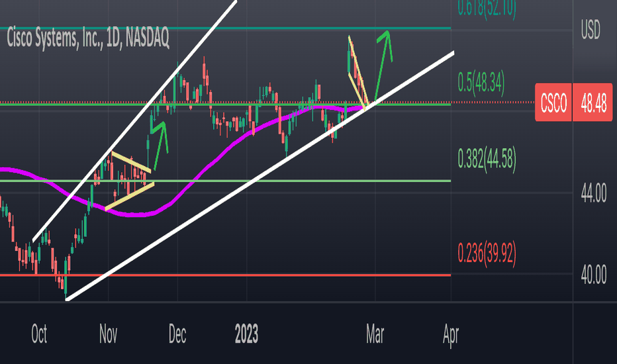The width and height of the screenshot is (617, 364).
Task: Select the 0.5(48.34) Fibonacci label
Action: pyautogui.click(x=481, y=83)
